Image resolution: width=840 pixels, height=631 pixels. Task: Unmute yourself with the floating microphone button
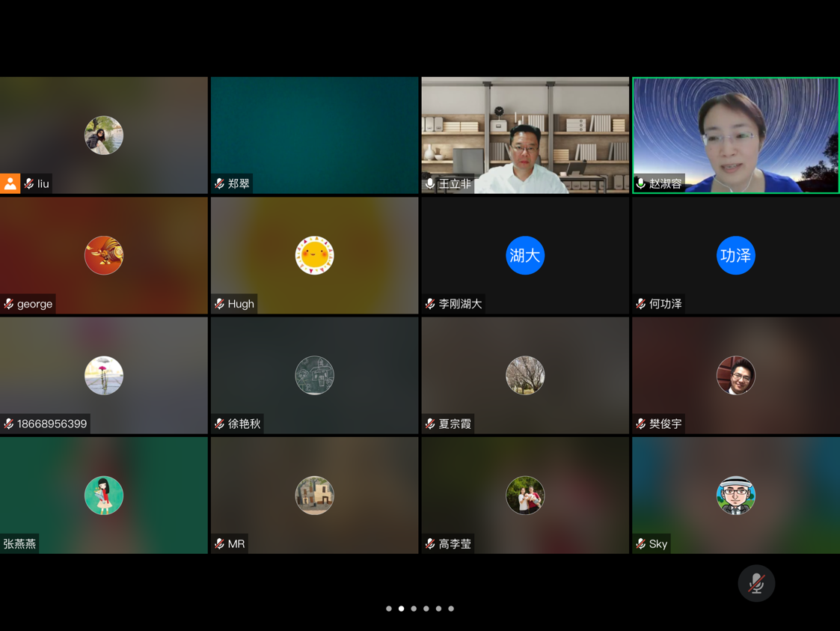tap(756, 583)
